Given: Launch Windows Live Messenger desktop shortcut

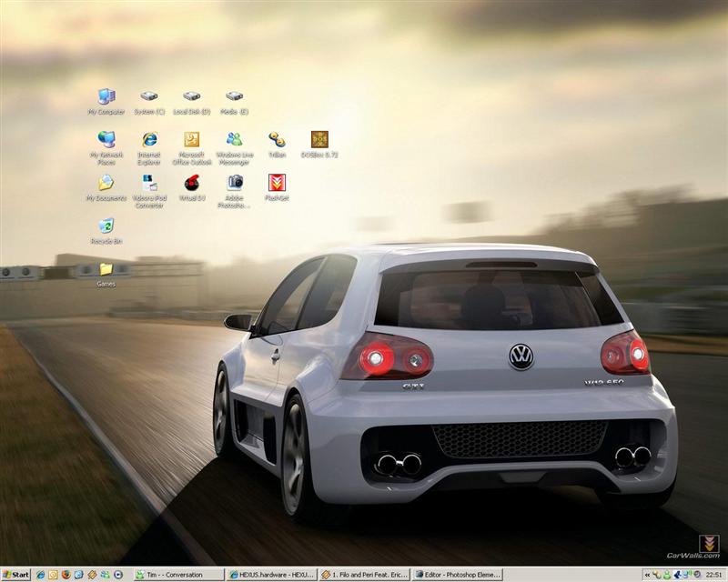Looking at the screenshot, I should (235, 147).
